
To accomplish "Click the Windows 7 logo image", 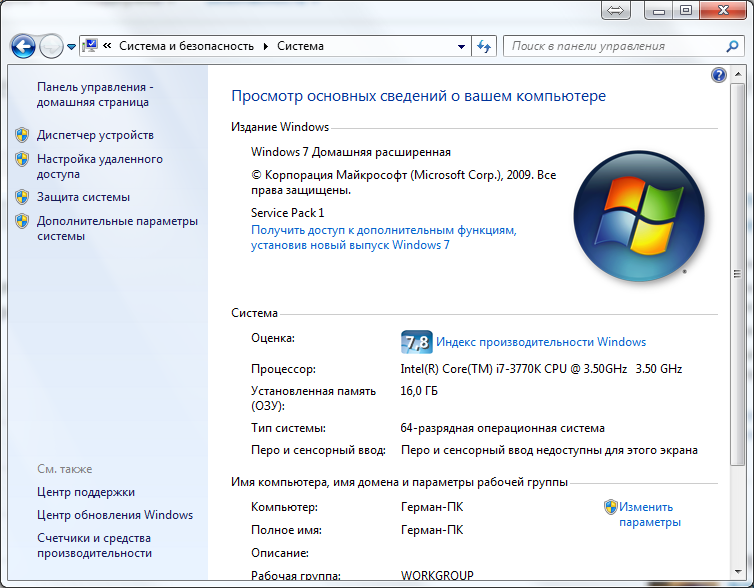I will click(x=639, y=216).
